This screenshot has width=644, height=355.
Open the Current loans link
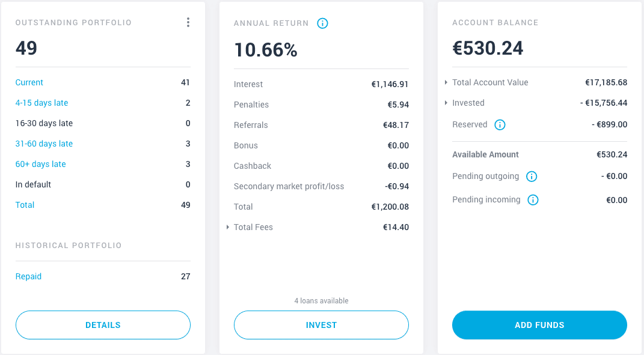click(x=29, y=82)
